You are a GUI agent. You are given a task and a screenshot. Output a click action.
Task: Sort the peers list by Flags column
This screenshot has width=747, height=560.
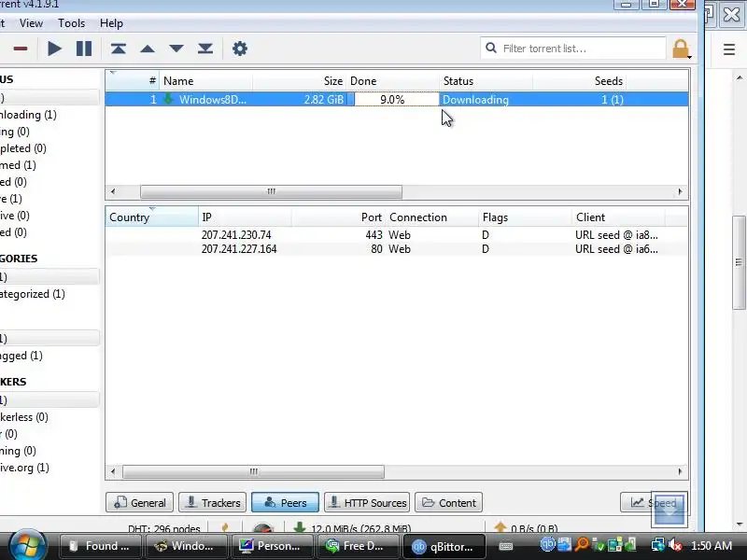(x=525, y=217)
